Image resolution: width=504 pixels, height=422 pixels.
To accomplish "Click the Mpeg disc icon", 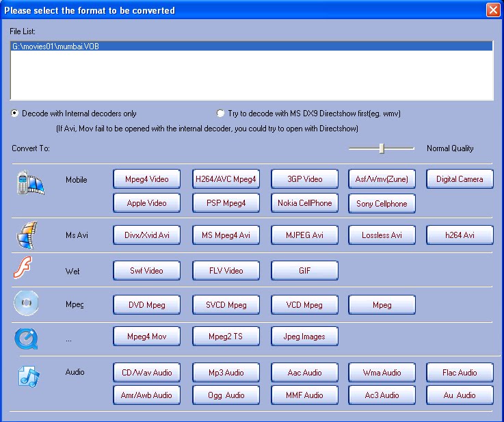I will coord(27,303).
